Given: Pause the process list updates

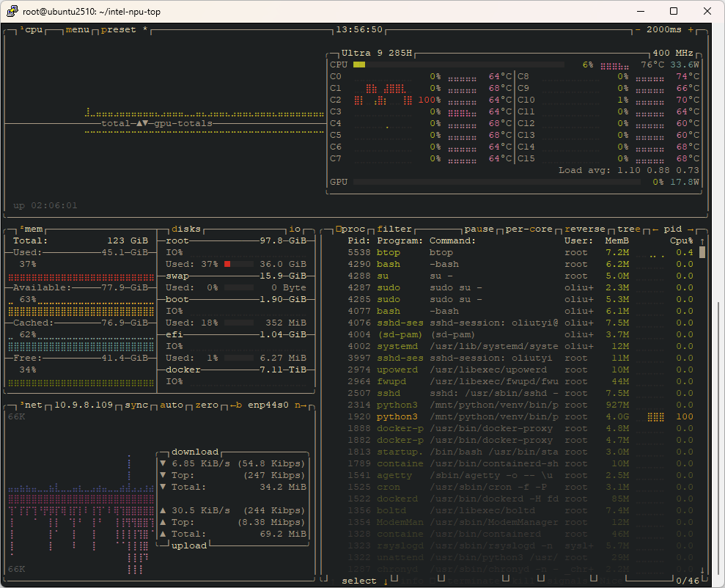Looking at the screenshot, I should [479, 229].
